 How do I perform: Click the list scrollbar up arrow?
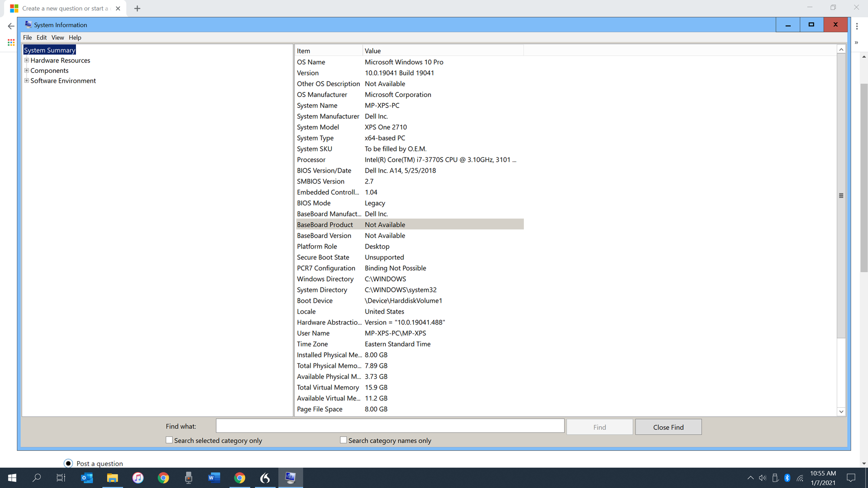click(x=841, y=49)
